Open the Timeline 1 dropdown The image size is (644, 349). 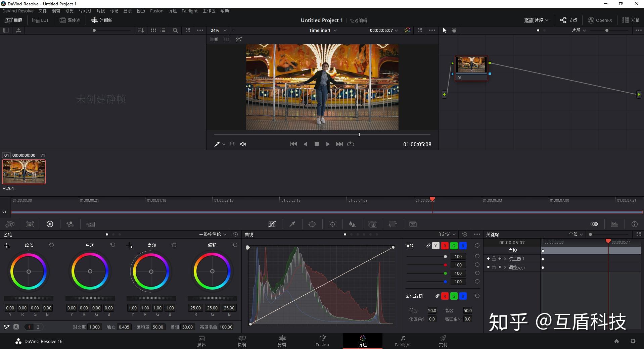point(323,30)
